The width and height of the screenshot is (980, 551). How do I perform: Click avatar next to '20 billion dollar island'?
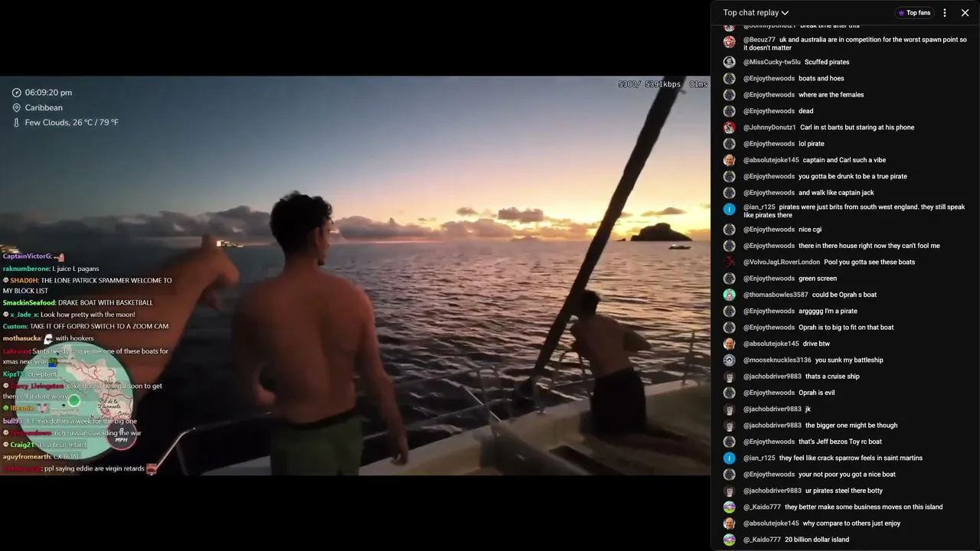point(730,540)
